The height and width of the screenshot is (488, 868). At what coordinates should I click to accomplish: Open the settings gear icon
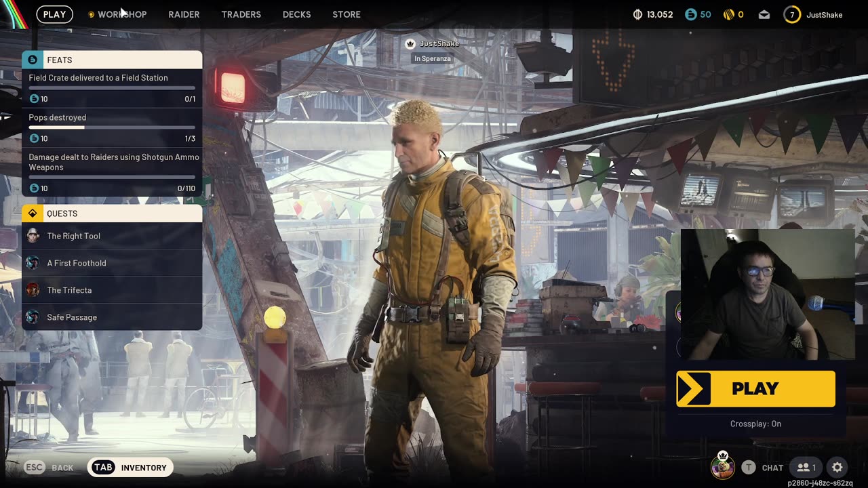pos(837,467)
